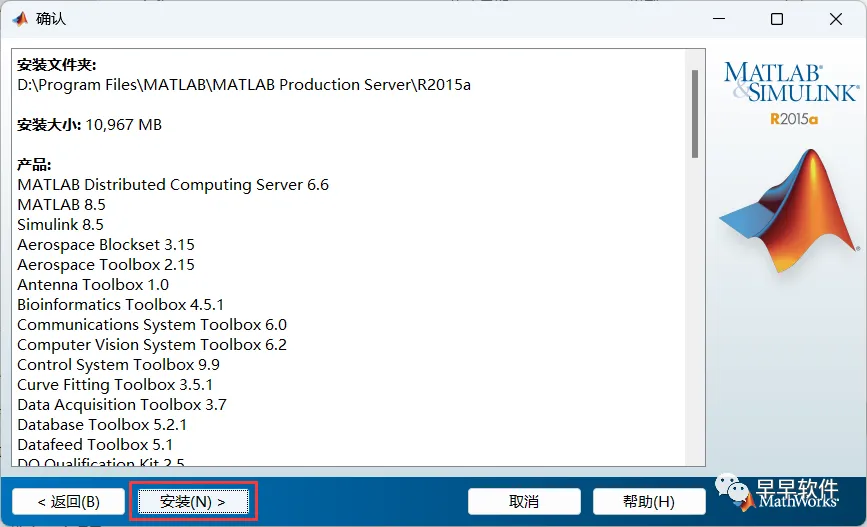
Task: Click Datafeed Toolbox 5.1 line
Action: [x=95, y=445]
